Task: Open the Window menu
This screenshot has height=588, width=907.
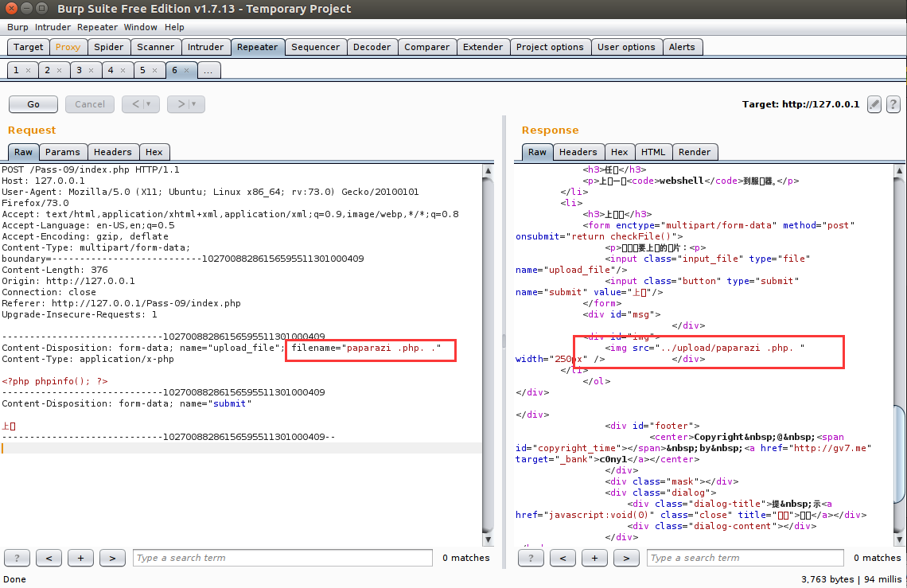Action: click(x=140, y=27)
